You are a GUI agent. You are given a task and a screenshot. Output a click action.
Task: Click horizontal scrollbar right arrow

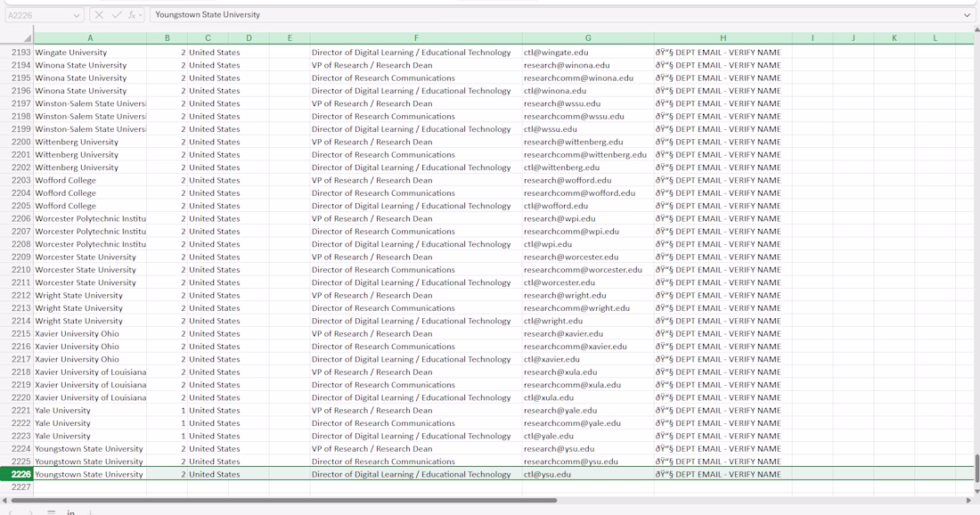[968, 500]
